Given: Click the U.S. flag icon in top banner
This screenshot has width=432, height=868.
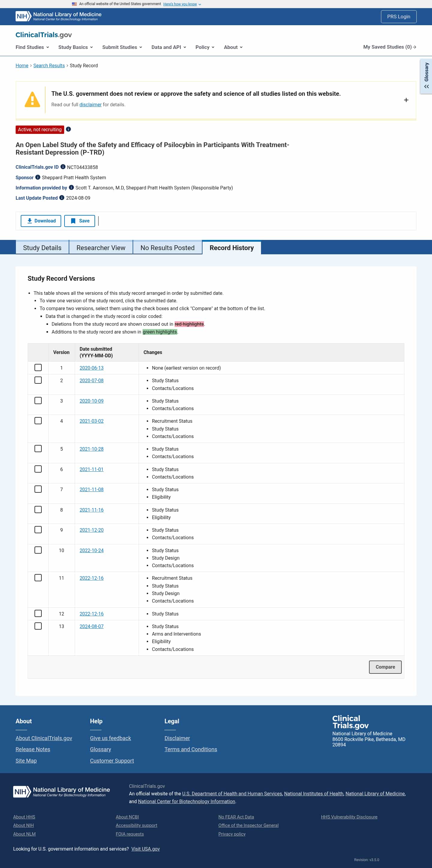Looking at the screenshot, I should pos(74,4).
